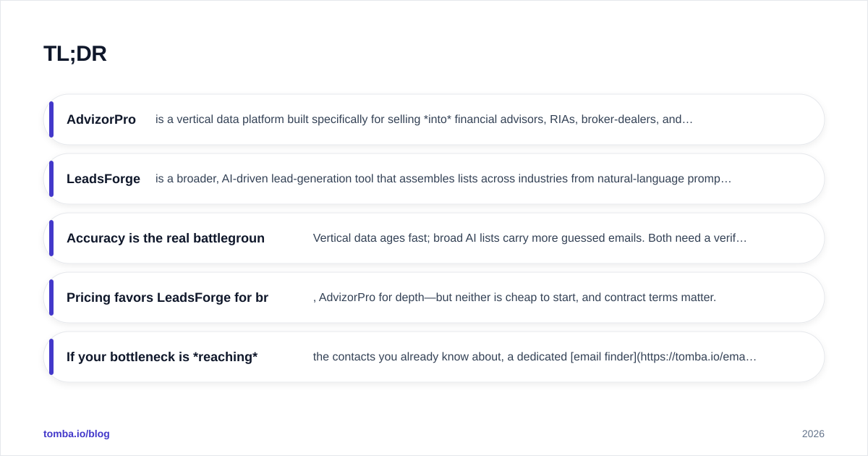Click the TL;DR heading

pyautogui.click(x=75, y=54)
